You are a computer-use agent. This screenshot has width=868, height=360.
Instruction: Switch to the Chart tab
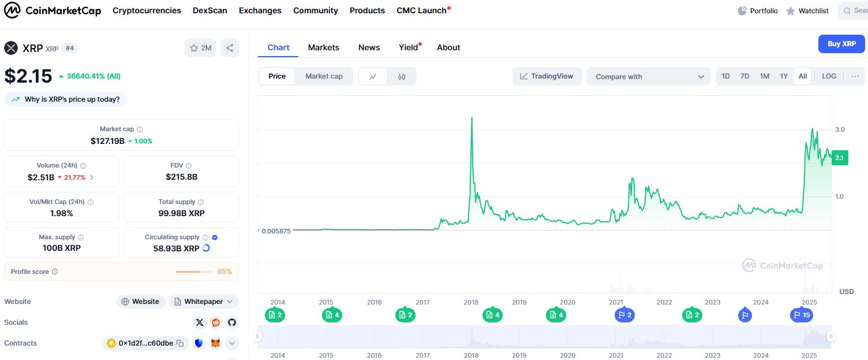point(278,47)
